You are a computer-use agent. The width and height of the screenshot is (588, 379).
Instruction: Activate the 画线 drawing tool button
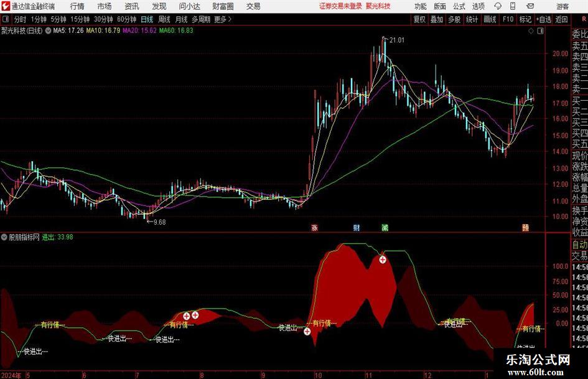click(490, 19)
